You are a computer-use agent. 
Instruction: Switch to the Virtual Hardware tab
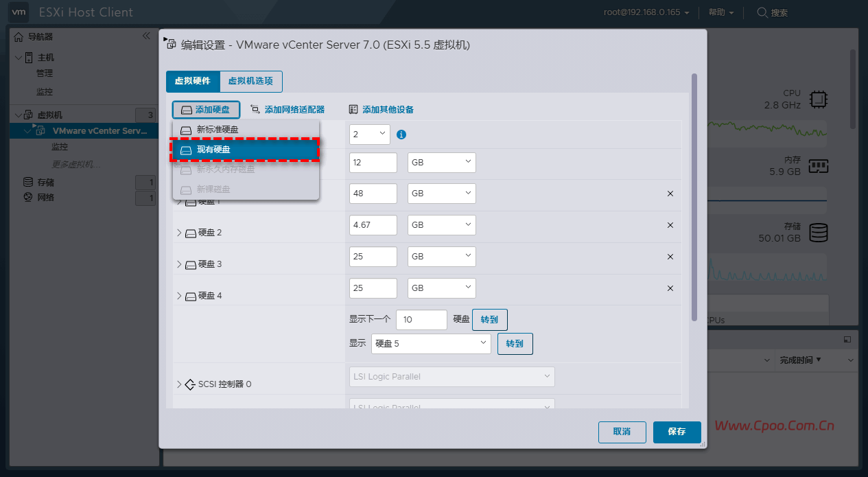click(x=193, y=81)
